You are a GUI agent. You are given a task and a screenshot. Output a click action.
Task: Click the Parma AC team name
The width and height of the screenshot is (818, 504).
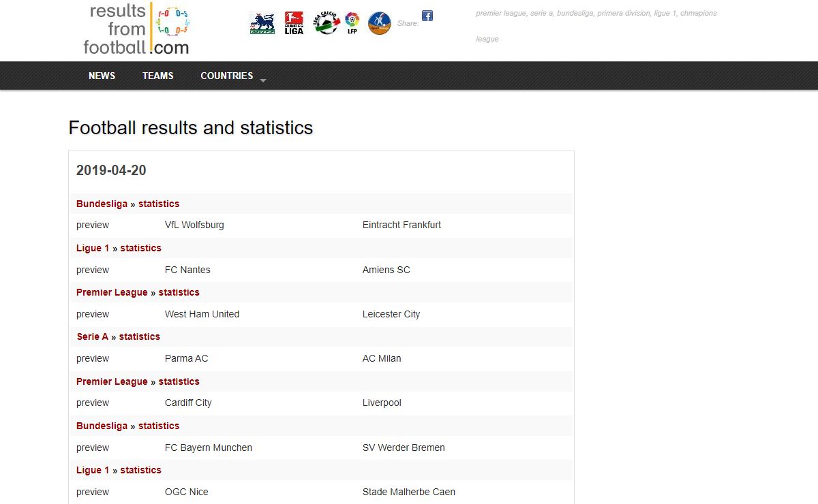pos(187,358)
